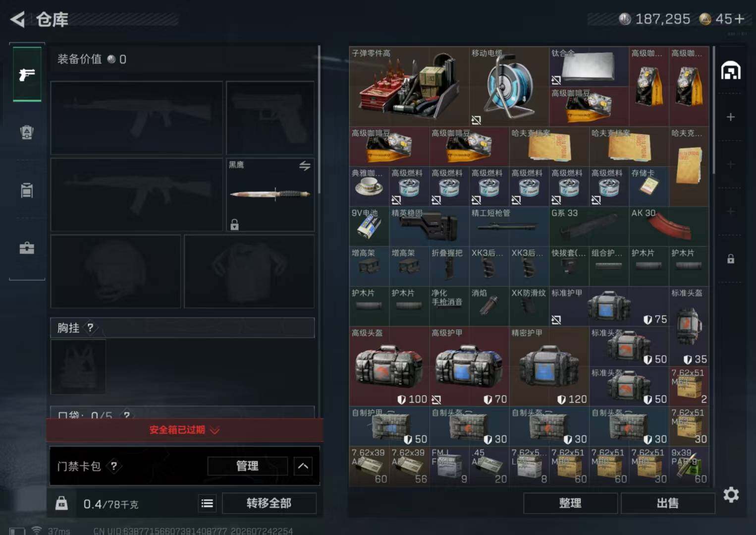Select the 存储卡 memory card item

pos(648,186)
